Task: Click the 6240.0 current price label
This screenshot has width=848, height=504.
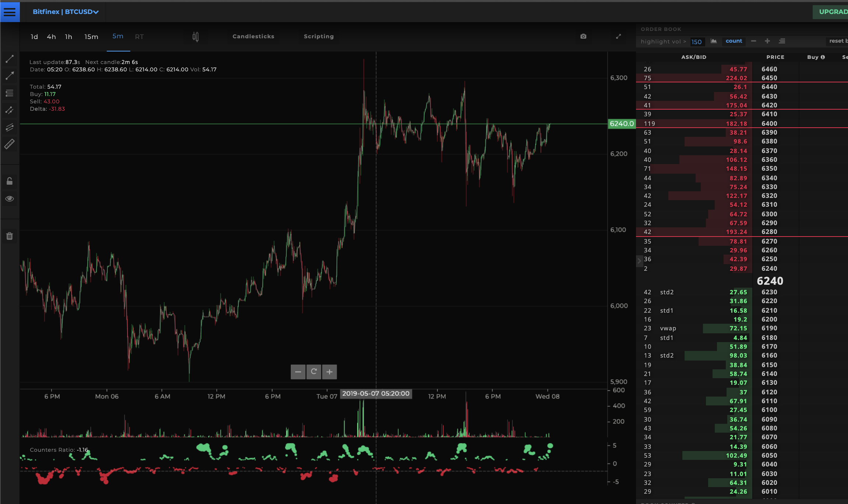Action: (622, 124)
